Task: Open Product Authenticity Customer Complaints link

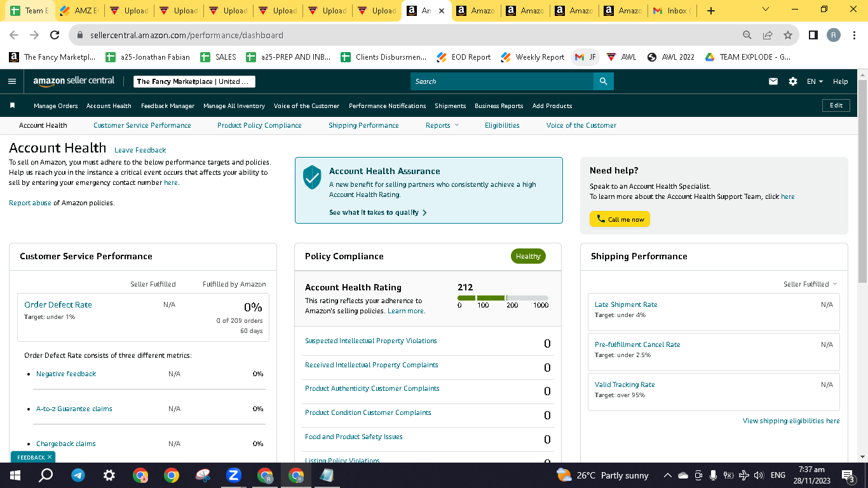Action: click(372, 388)
